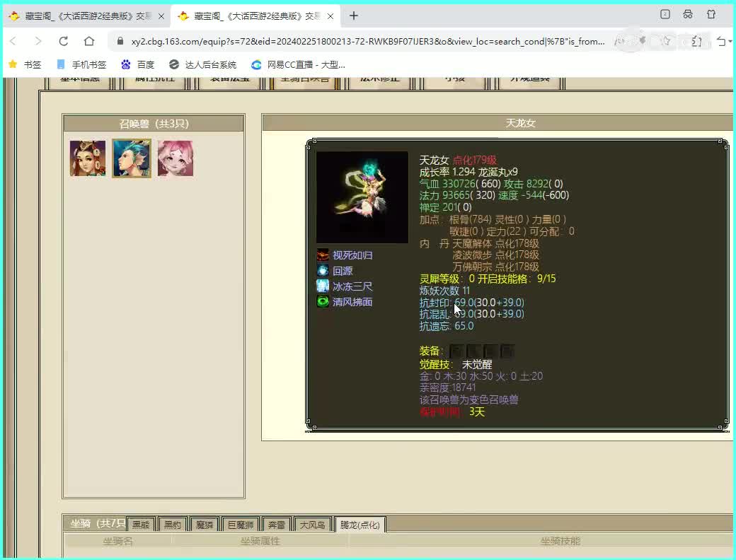The image size is (736, 560).
Task: Click the 坐骑技能 column header
Action: click(560, 541)
